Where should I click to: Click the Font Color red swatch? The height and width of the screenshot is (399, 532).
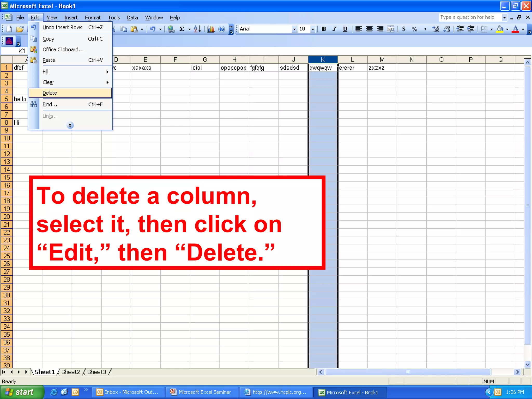tap(515, 29)
